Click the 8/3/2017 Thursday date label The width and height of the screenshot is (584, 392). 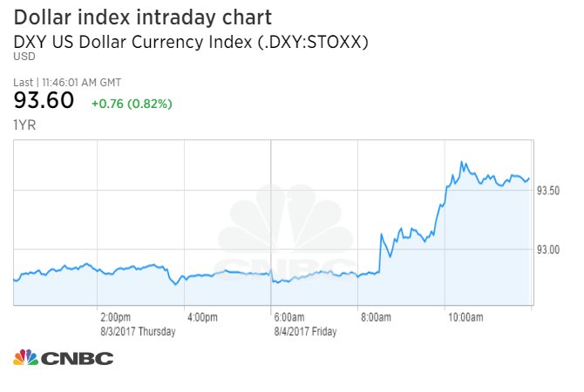click(x=138, y=331)
